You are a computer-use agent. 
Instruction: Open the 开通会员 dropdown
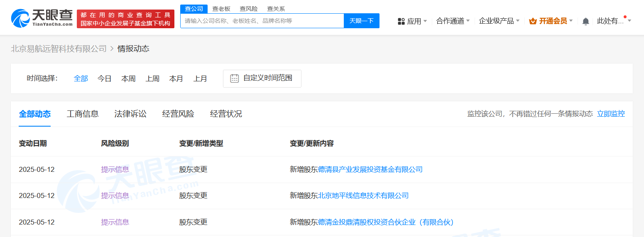coord(551,21)
